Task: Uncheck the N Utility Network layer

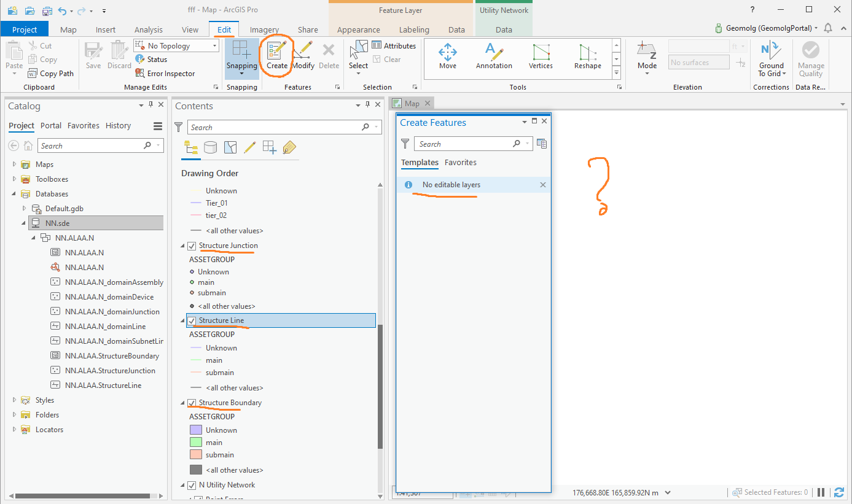Action: [192, 485]
